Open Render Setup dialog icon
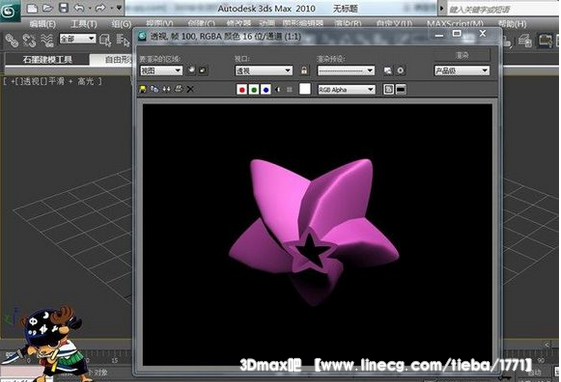Image resolution: width=561 pixels, height=382 pixels. tap(387, 70)
